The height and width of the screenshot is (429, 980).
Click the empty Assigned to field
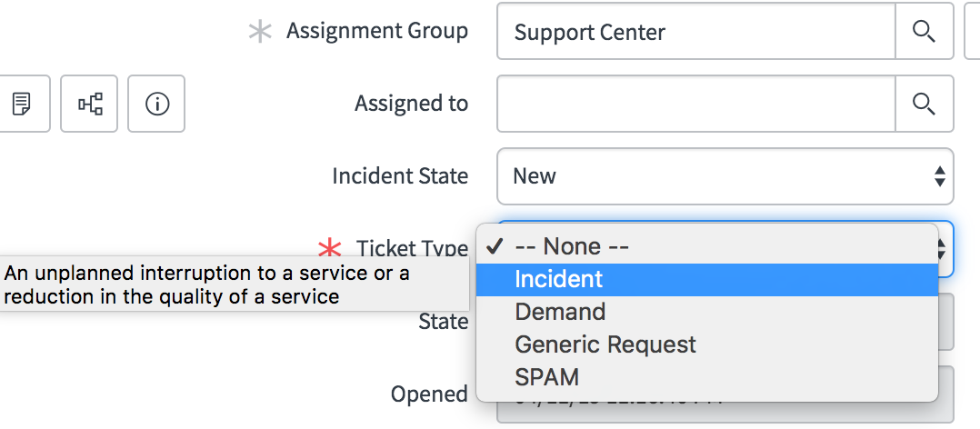click(x=696, y=104)
